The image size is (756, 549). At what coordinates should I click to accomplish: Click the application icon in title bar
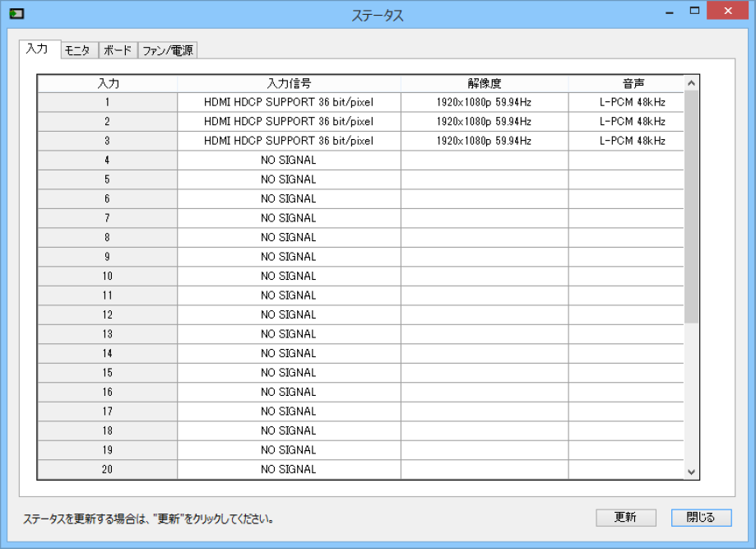[x=16, y=14]
